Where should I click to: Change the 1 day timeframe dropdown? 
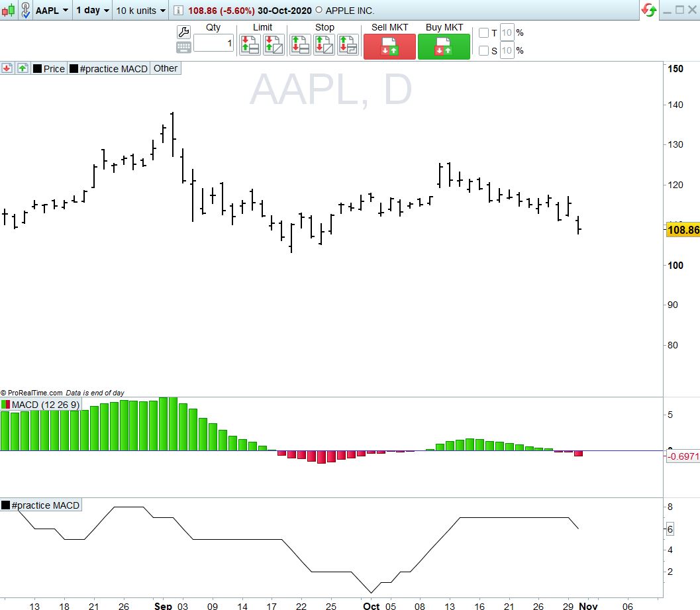pyautogui.click(x=93, y=11)
